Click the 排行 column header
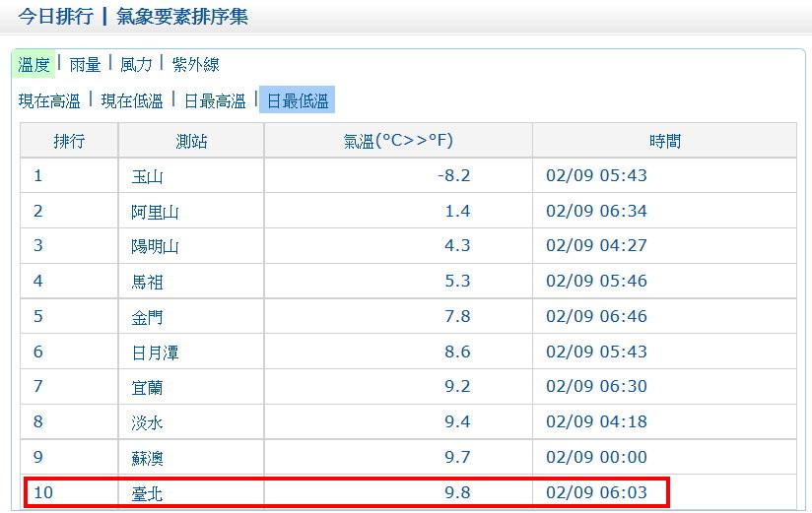The width and height of the screenshot is (812, 513). coord(69,141)
